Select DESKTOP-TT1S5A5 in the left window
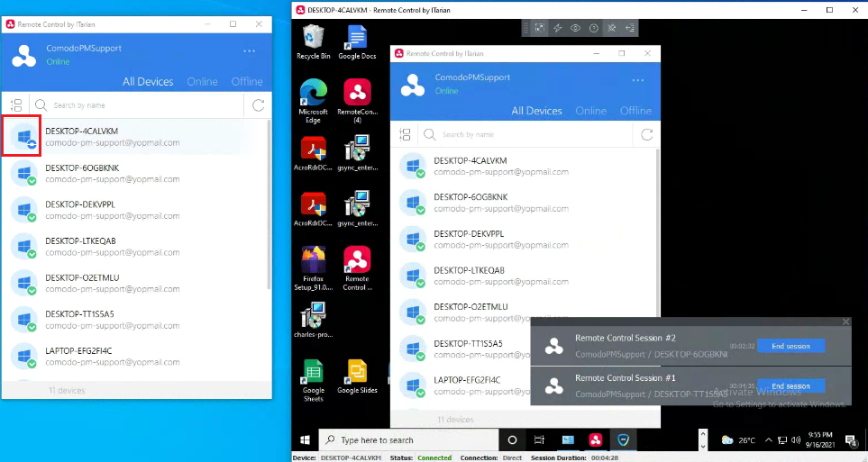This screenshot has width=868, height=462. (135, 319)
